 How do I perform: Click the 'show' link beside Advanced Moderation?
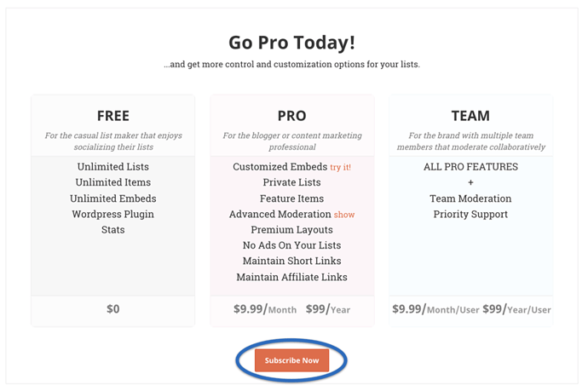tap(344, 215)
